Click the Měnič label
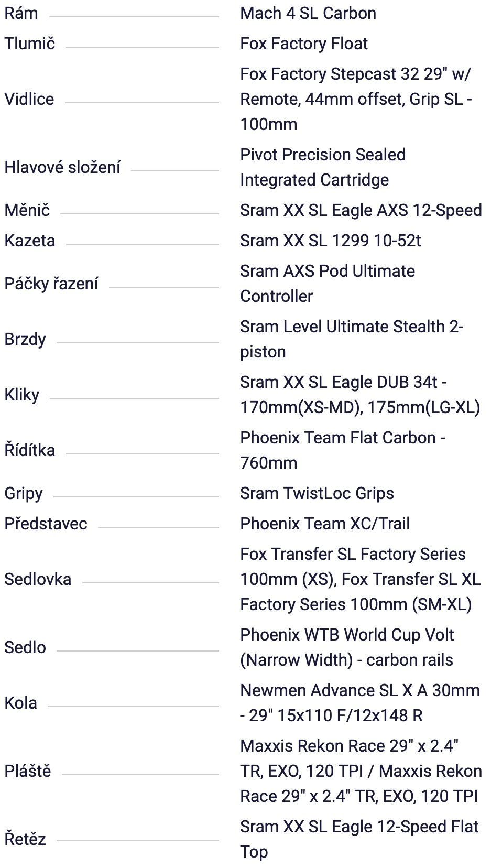Viewport: 502px width, 868px height. coord(27,210)
